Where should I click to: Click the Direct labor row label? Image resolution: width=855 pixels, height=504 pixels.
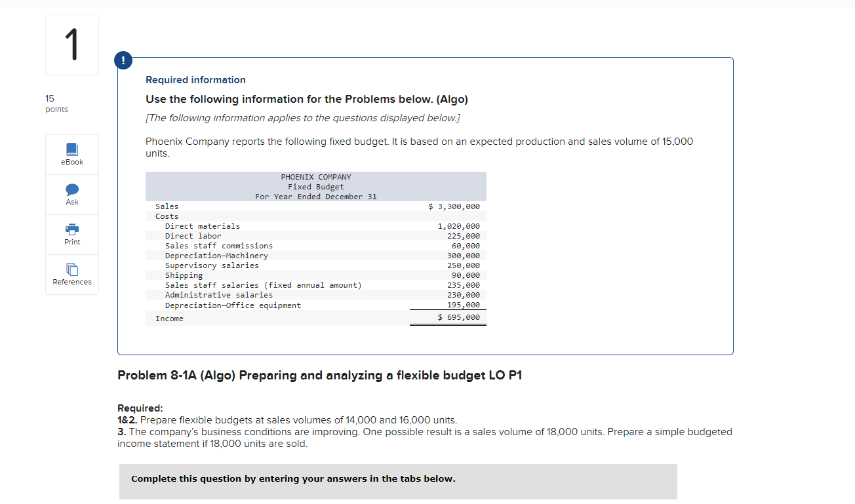coord(193,236)
